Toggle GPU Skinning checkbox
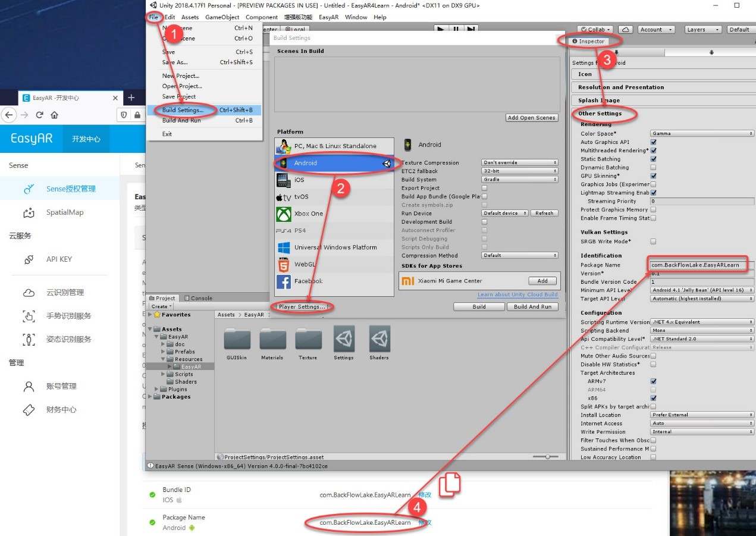The width and height of the screenshot is (756, 536). 653,176
